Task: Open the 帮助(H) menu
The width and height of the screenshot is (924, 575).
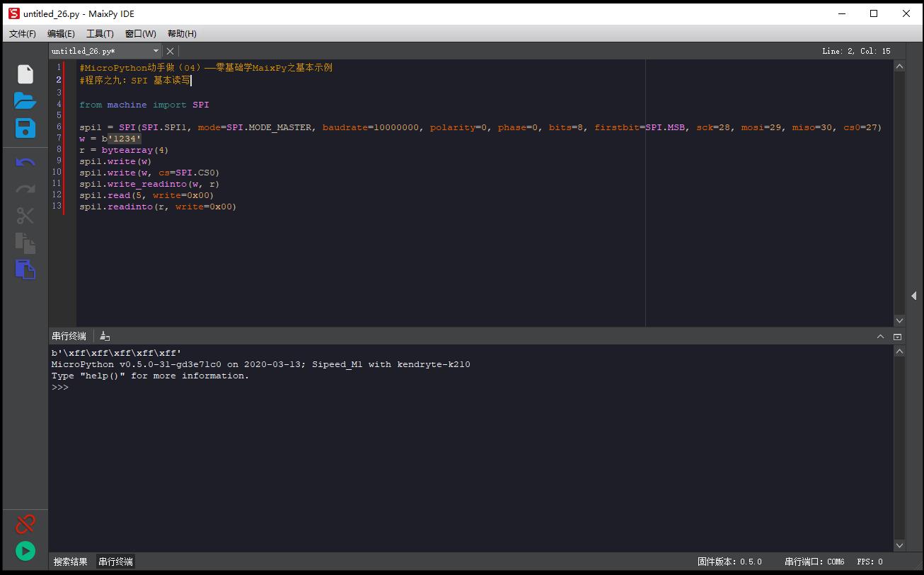Action: pyautogui.click(x=182, y=34)
